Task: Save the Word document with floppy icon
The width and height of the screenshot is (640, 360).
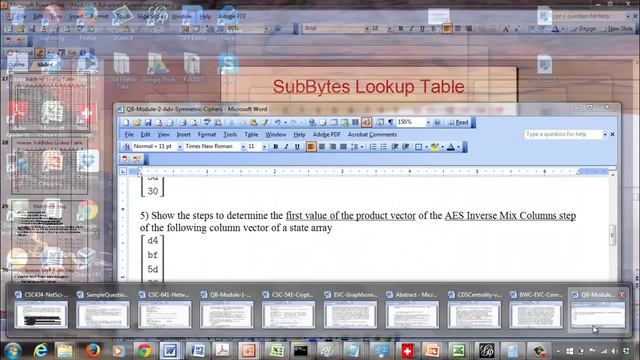Action: click(148, 122)
